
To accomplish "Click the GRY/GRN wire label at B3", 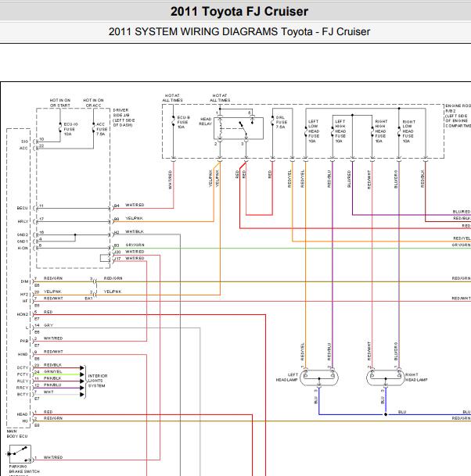I will click(x=135, y=245).
